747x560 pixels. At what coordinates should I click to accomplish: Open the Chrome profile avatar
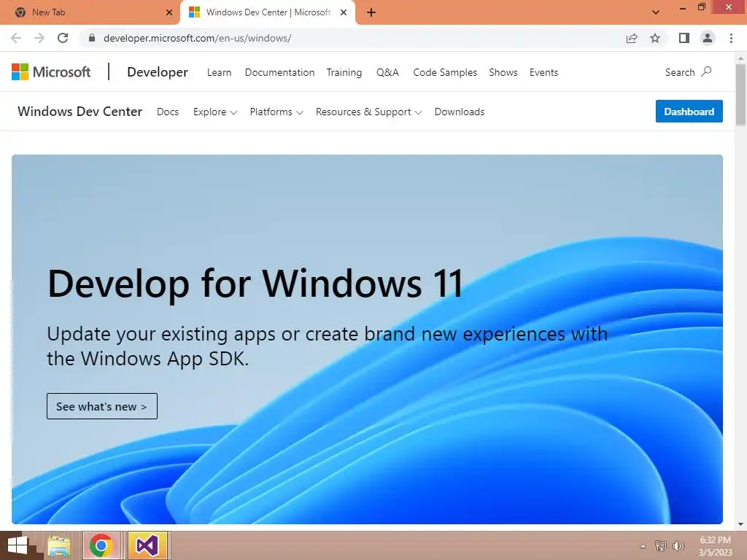pyautogui.click(x=708, y=38)
